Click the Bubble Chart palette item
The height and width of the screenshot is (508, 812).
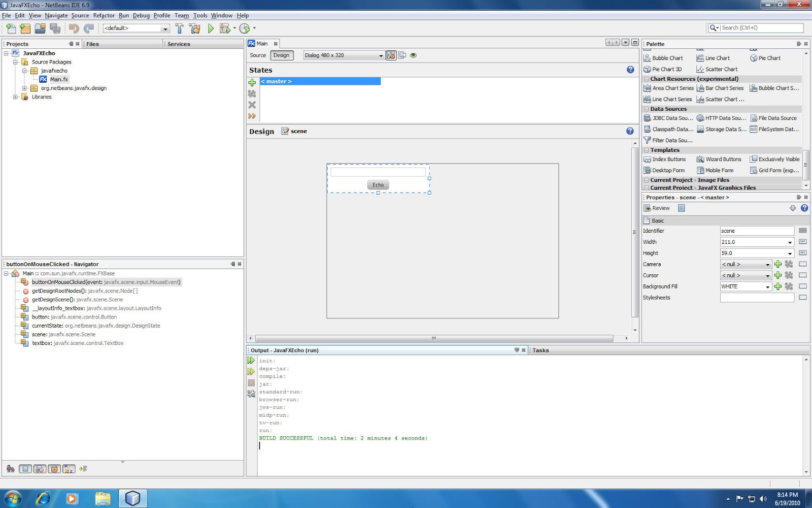point(663,58)
